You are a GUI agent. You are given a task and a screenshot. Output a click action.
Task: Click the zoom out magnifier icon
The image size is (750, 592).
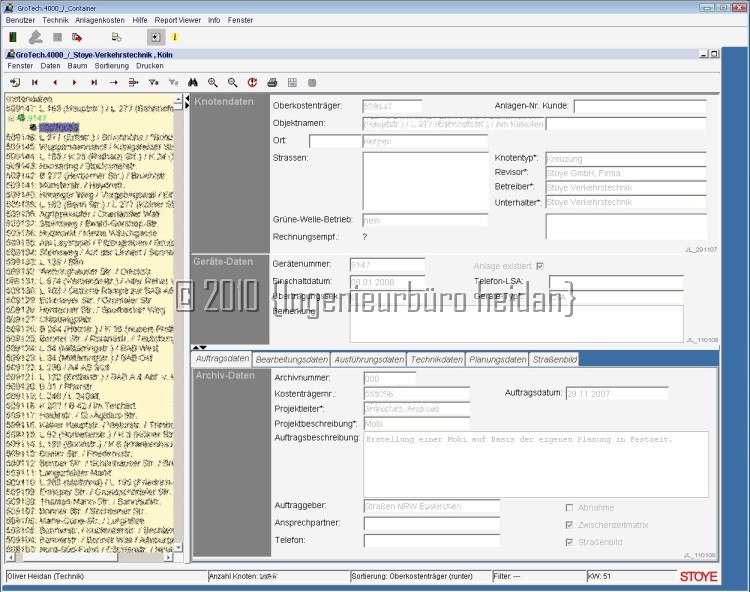tap(232, 82)
